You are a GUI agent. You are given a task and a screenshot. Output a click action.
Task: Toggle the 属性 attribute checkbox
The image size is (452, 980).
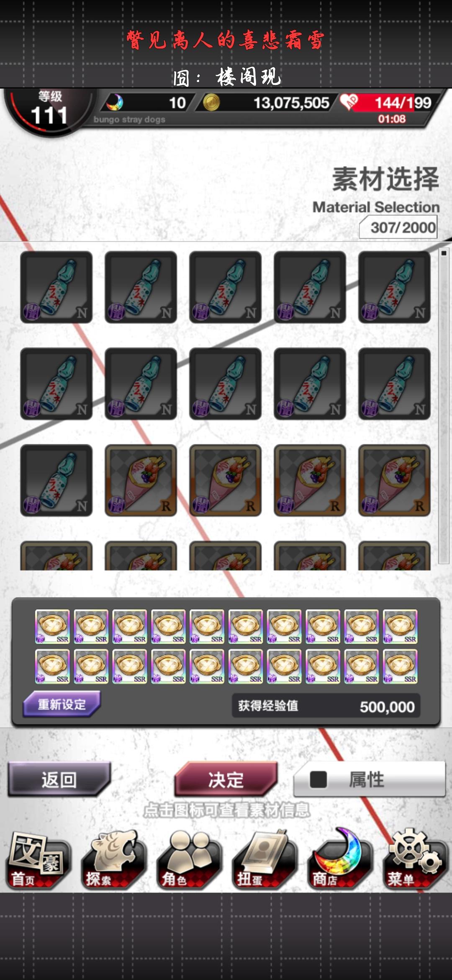318,780
